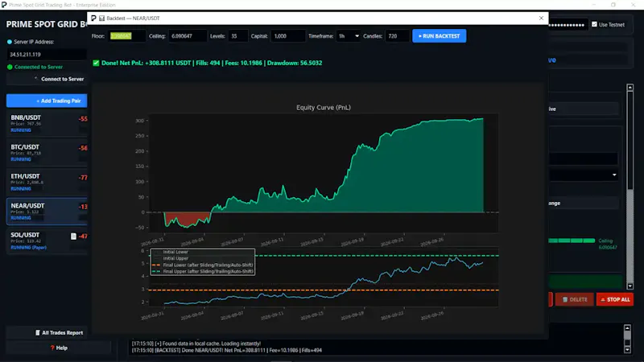Select the BNB/USDT trading pair

47,124
